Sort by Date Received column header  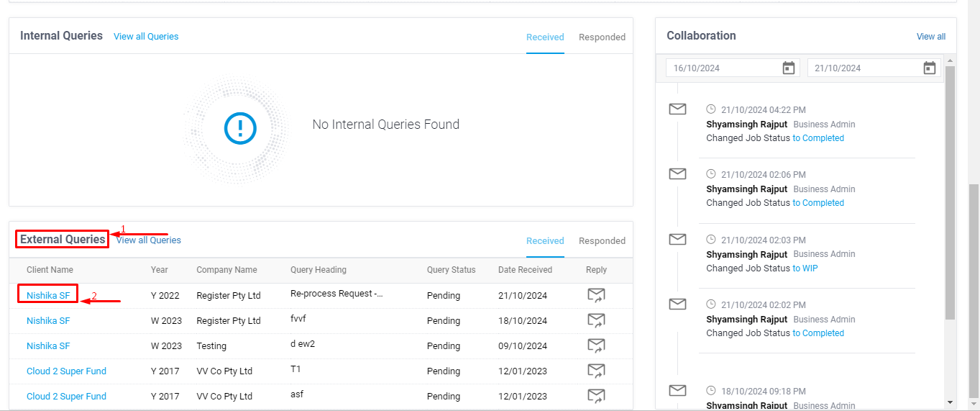(x=525, y=270)
